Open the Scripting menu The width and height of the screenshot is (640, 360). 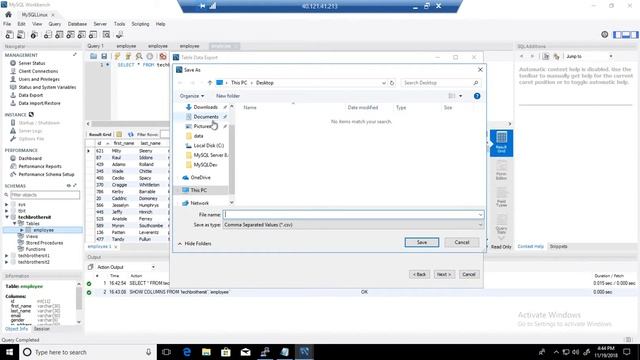pyautogui.click(x=140, y=24)
